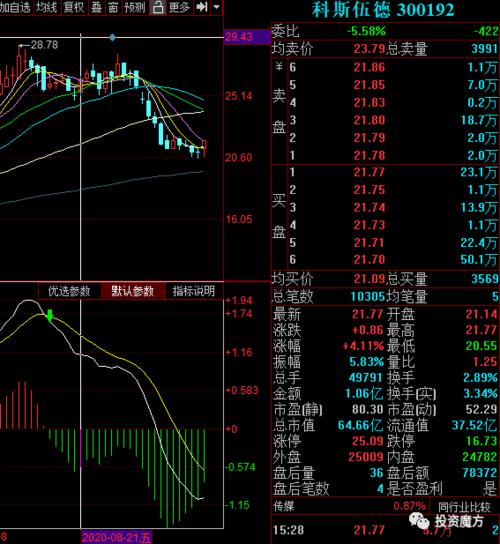Click the 跌停 price 16.73
This screenshot has height=544, width=500.
click(x=482, y=441)
